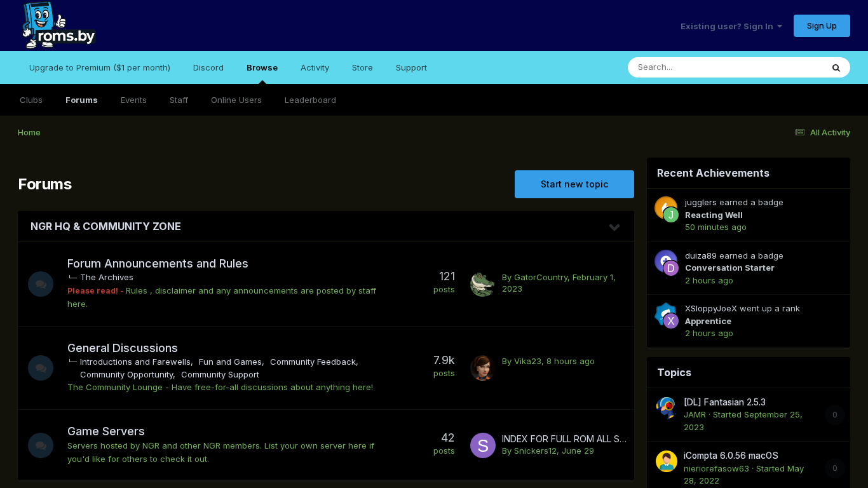Open the All Activity feed icon
The image size is (868, 488).
pos(799,132)
